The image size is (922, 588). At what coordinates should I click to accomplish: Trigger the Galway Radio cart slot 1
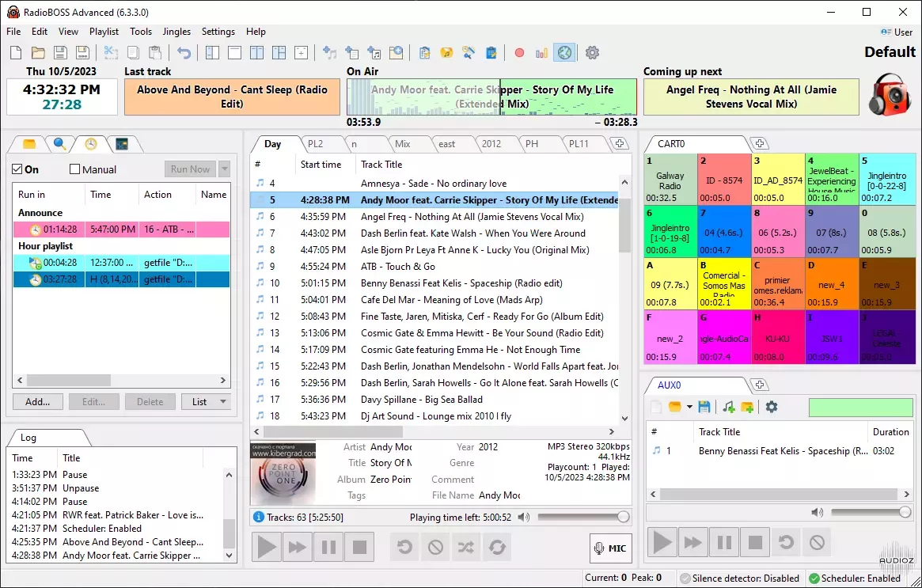pyautogui.click(x=670, y=180)
